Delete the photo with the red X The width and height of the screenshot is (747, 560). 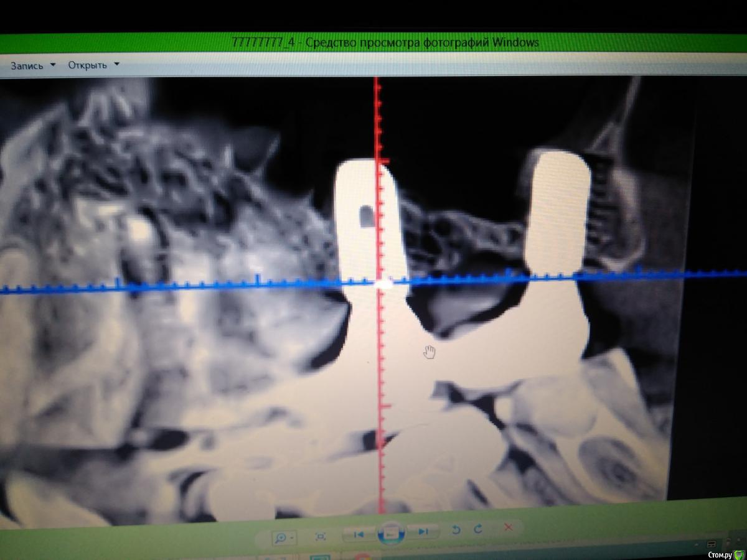[x=508, y=528]
